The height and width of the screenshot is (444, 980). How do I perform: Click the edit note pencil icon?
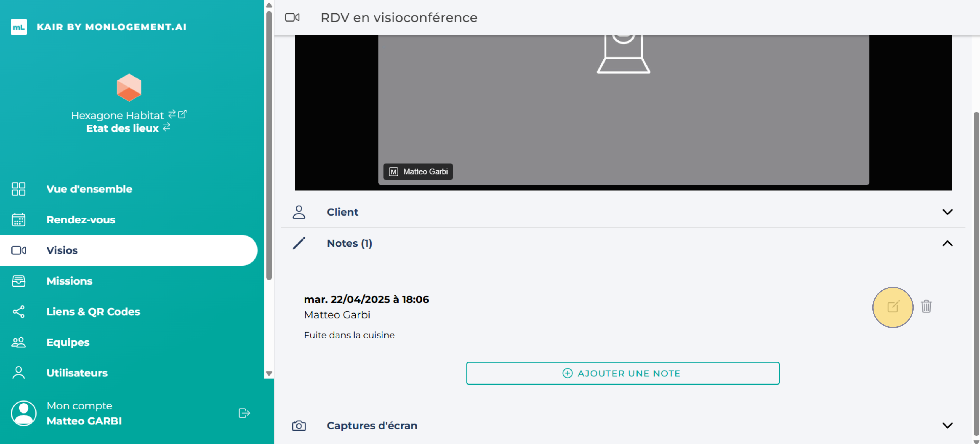(893, 307)
